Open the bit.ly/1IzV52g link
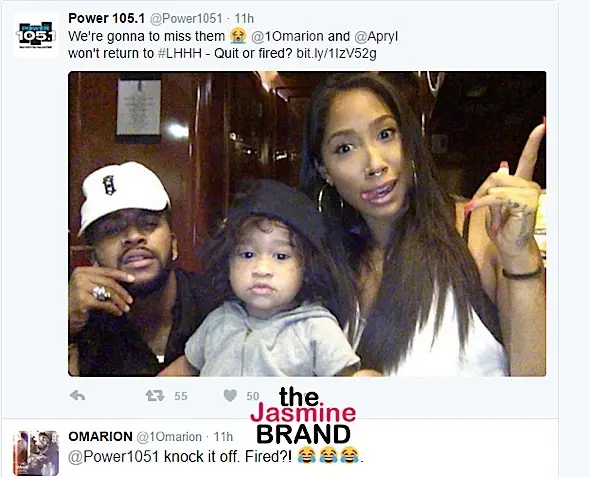This screenshot has width=590, height=477. (x=336, y=54)
